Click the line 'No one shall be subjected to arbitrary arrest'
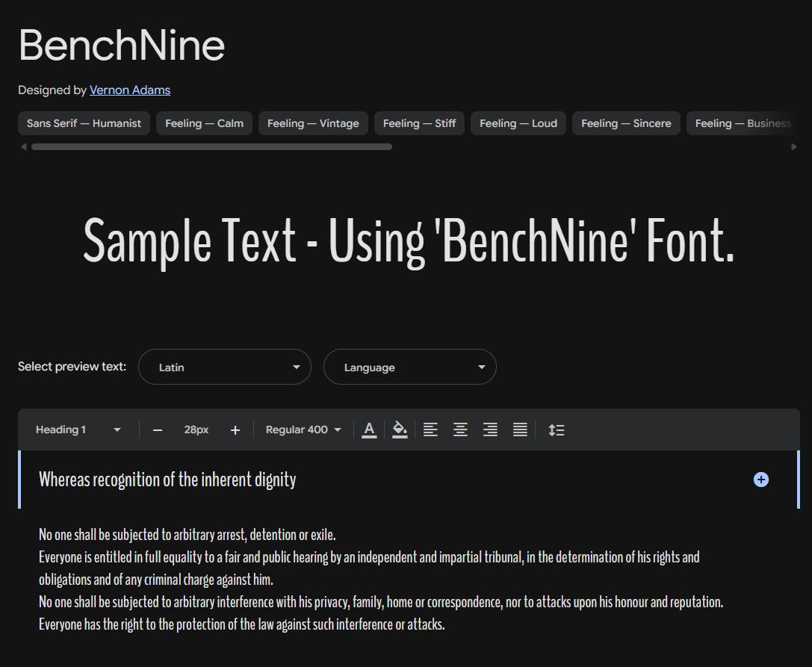This screenshot has width=812, height=667. click(x=187, y=535)
